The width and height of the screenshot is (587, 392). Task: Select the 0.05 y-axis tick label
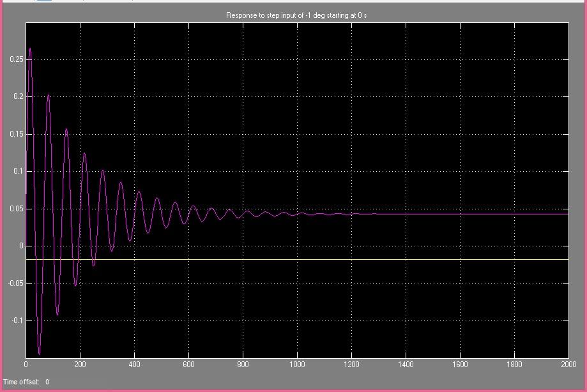pos(17,209)
